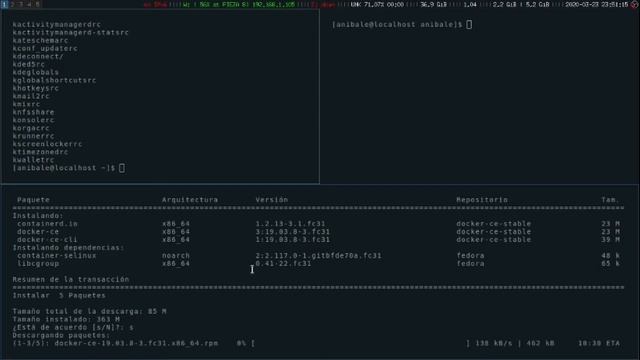
Task: Click the kdeconnect/ directory entry
Action: 38,56
